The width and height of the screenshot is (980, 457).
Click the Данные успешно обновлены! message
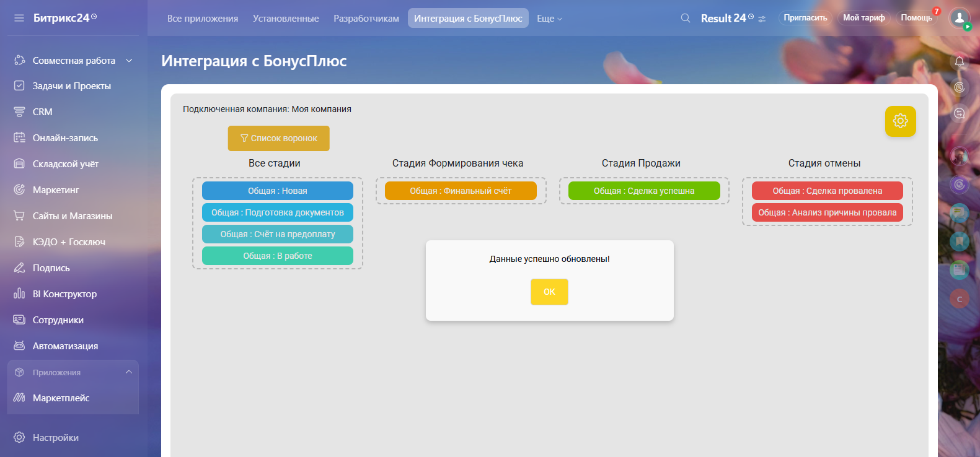tap(550, 259)
